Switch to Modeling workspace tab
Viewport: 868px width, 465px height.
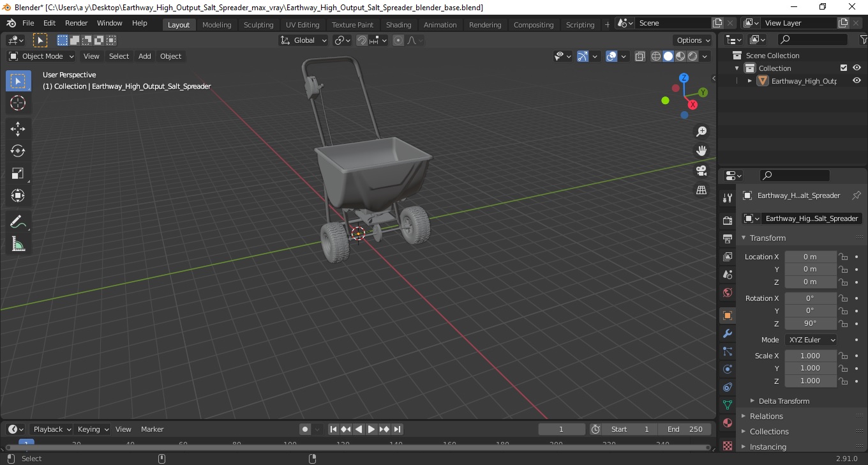217,25
